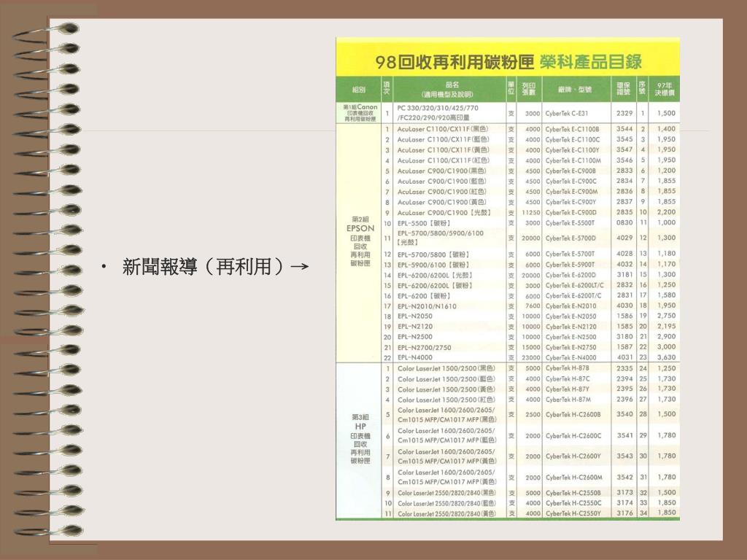Viewport: 747px width, 560px height.
Task: Click certificate number 2329
Action: 624,113
